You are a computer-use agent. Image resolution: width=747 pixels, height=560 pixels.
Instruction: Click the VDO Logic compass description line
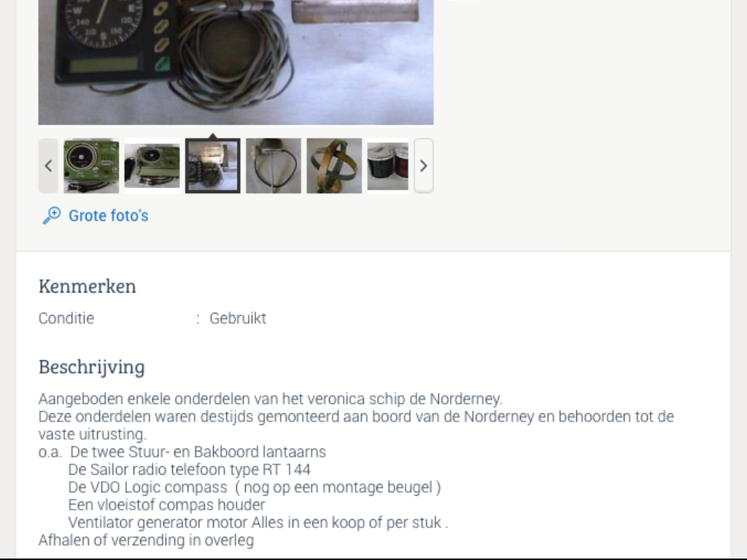point(255,487)
